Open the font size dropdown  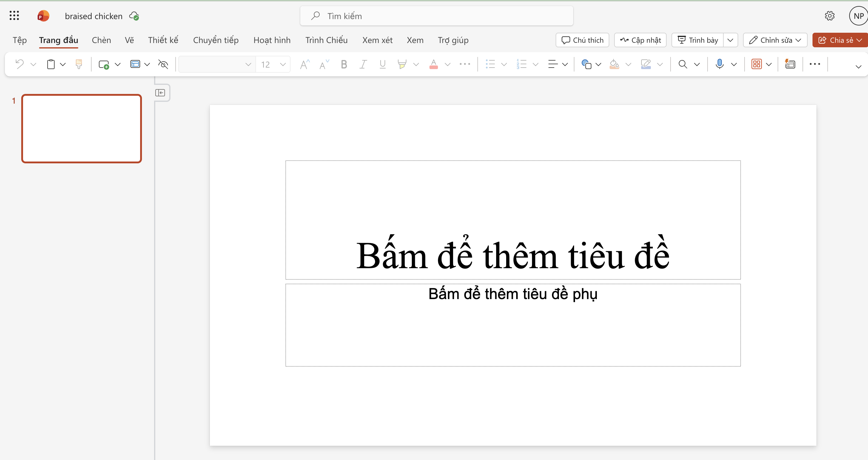(x=283, y=64)
